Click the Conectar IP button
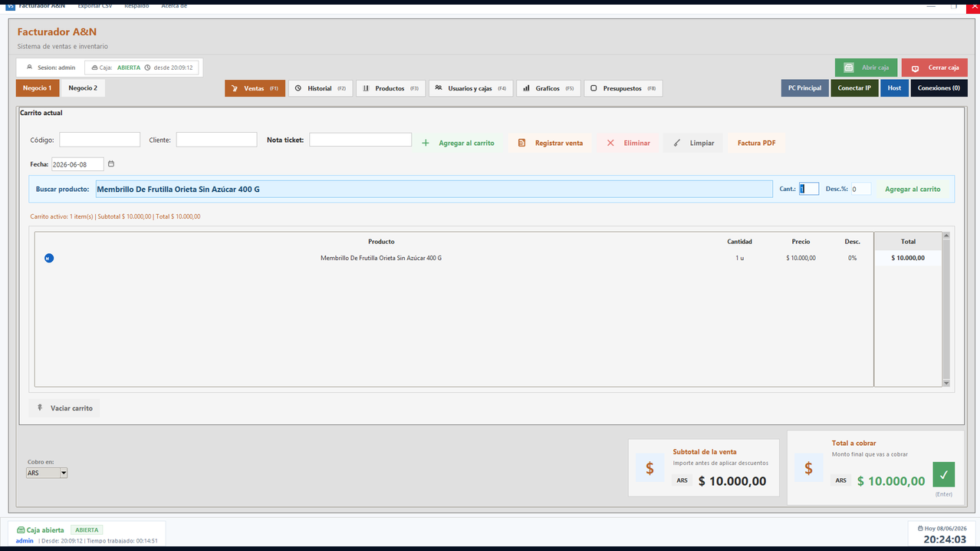 tap(854, 88)
